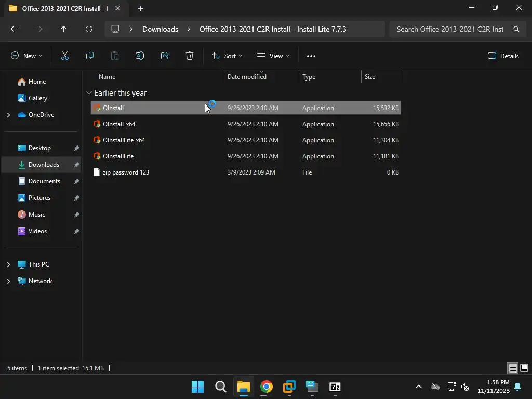Select the zip password 123 file

tap(246, 172)
